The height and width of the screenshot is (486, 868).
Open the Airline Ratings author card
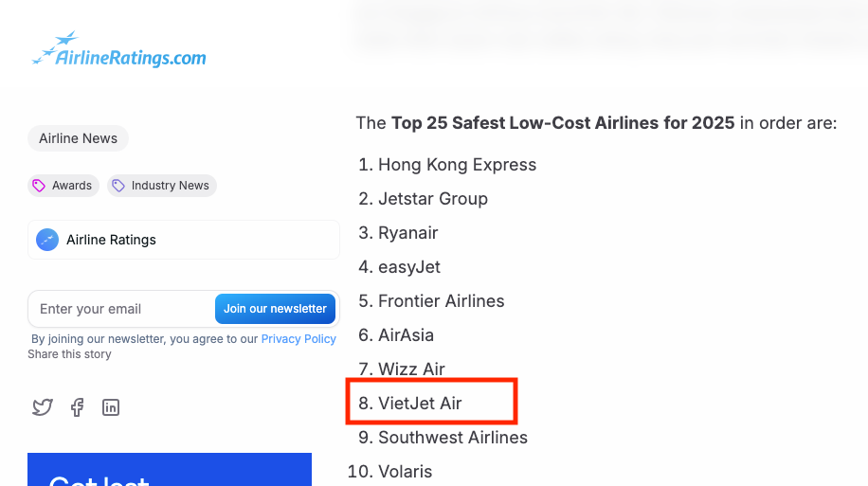pos(184,240)
